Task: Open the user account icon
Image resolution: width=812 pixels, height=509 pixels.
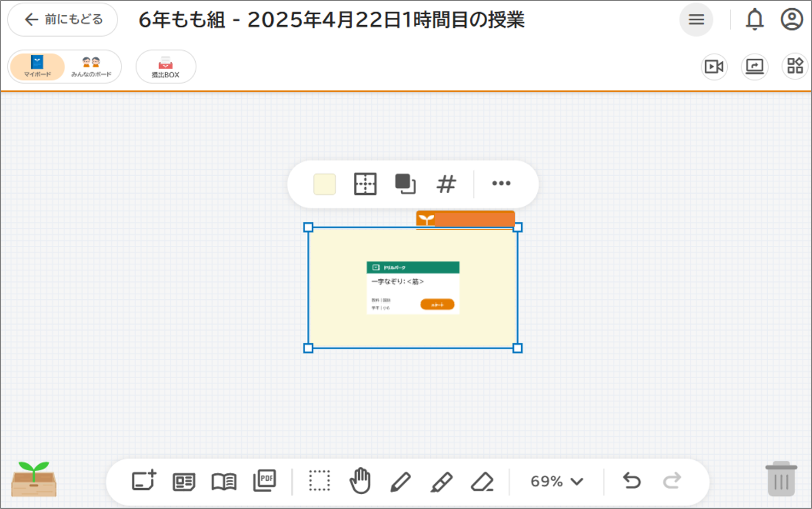Action: 791,20
